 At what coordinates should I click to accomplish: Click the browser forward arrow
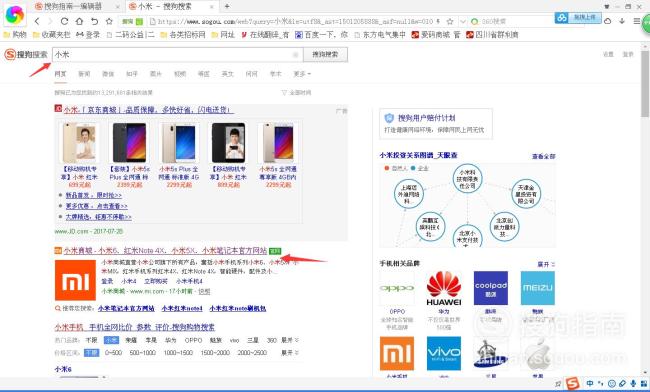click(x=51, y=21)
